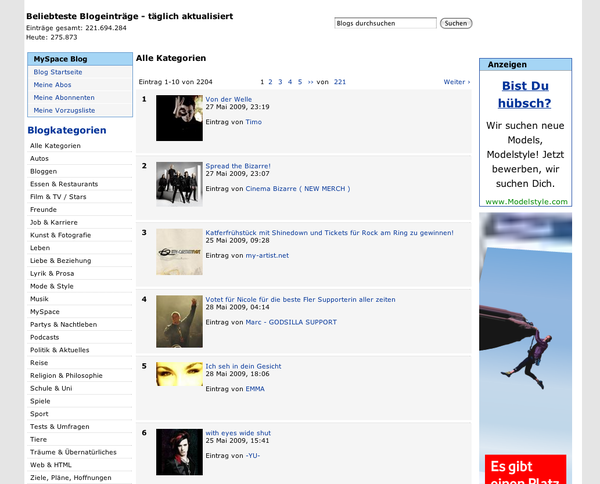Open www.Modelstyle.com ad link
Viewport: 600px width, 484px height.
pos(526,202)
